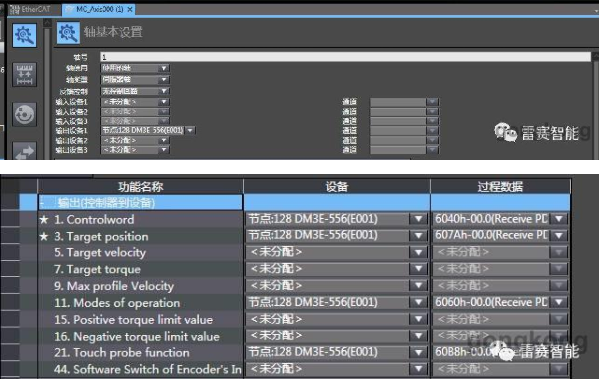Click into the 轴号 input field
This screenshot has height=379, width=600.
(345, 57)
